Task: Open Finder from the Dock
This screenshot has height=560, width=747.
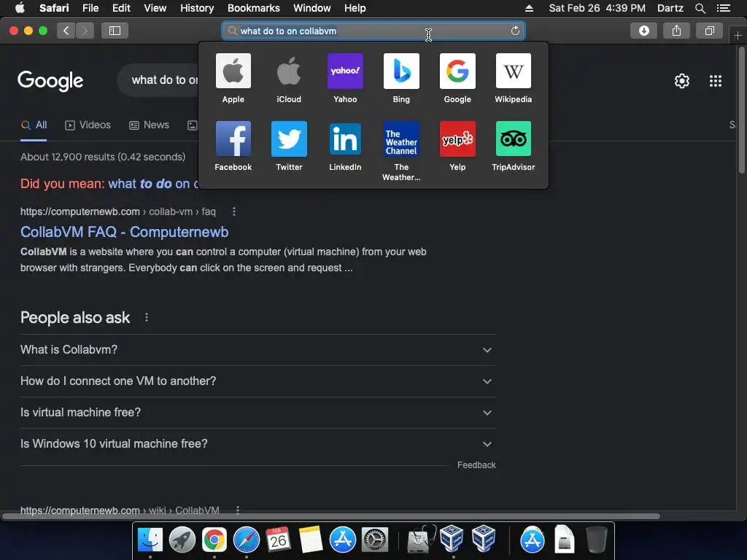Action: 150,540
